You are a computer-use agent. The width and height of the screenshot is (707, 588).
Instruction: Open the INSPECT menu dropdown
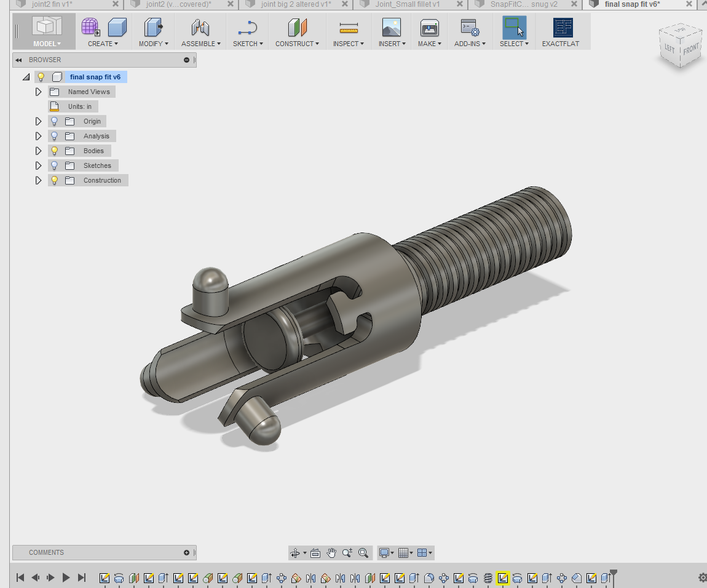(x=348, y=44)
